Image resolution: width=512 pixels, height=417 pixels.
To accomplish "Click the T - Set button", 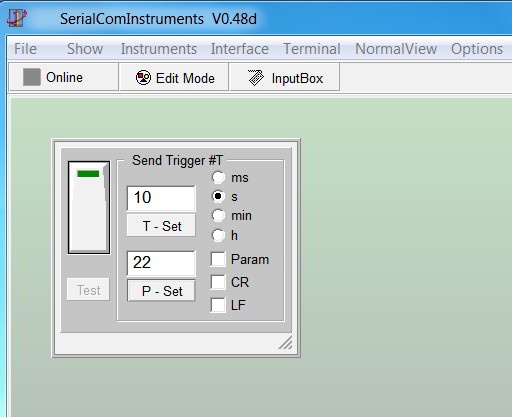I will (161, 226).
